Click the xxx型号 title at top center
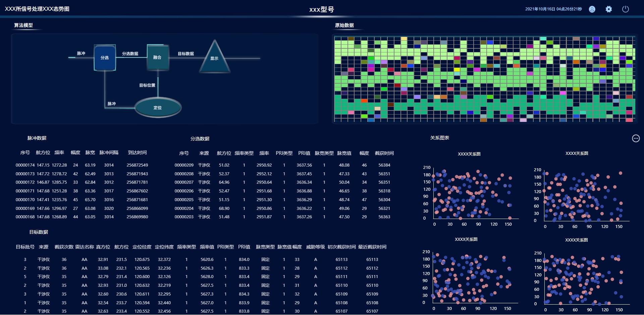This screenshot has height=315, width=644. (x=321, y=9)
